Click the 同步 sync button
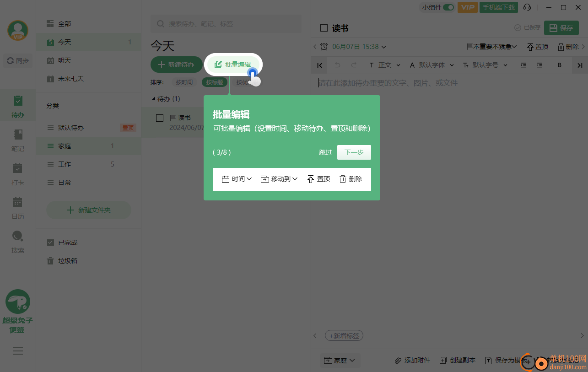The image size is (588, 372). click(18, 60)
